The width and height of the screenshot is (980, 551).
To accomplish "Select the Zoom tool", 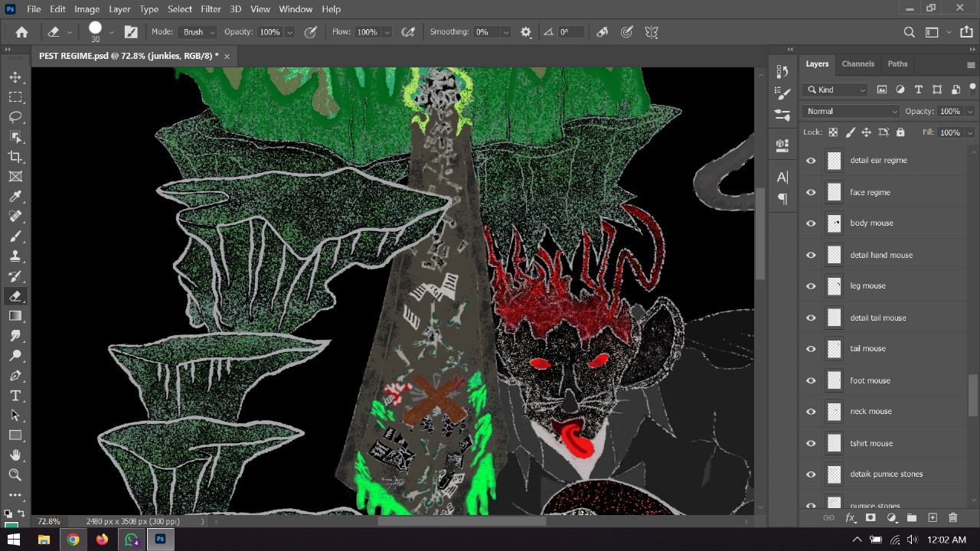I will 15,475.
